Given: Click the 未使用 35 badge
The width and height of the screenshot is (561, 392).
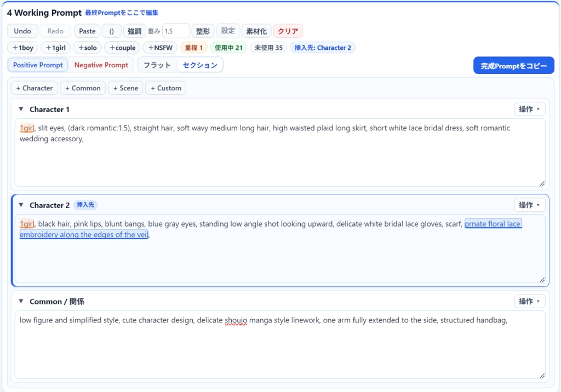Looking at the screenshot, I should click(x=268, y=48).
